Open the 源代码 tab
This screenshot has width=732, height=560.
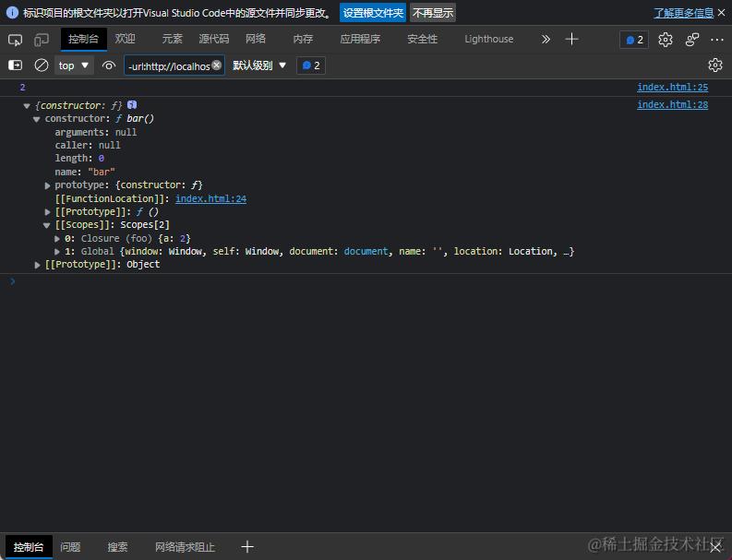point(214,39)
